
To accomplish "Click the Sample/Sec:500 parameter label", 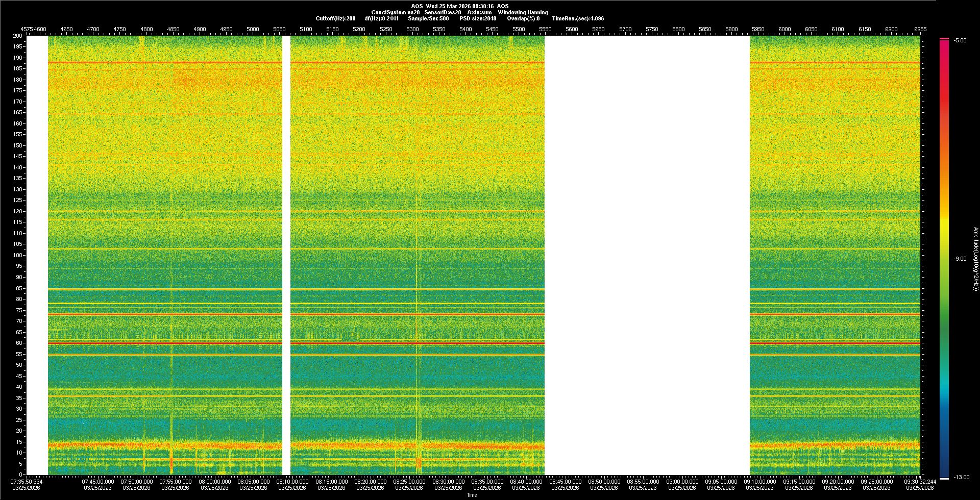I will 428,18.
